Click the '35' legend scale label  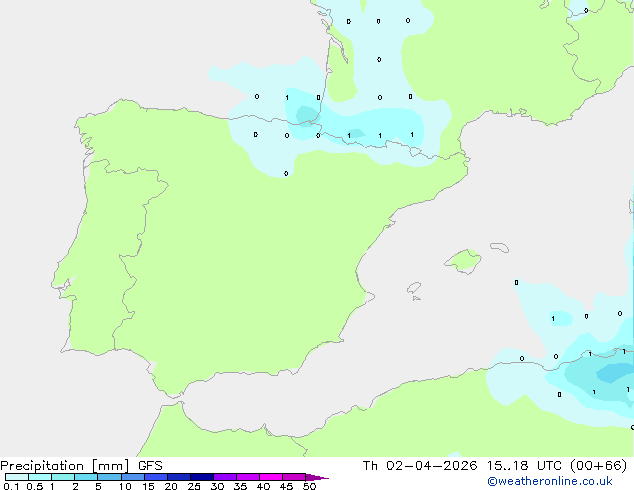pos(240,486)
